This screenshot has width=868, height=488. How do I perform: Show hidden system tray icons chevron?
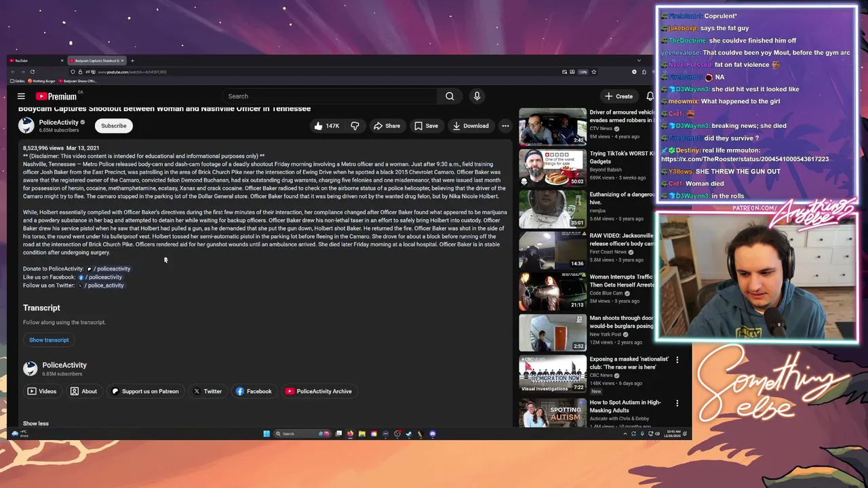pos(625,434)
